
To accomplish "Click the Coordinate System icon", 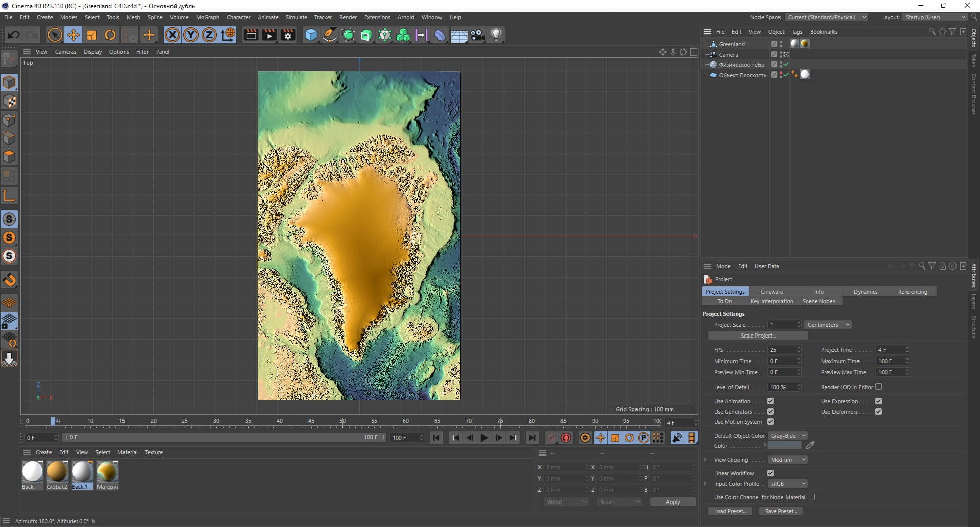I will pyautogui.click(x=228, y=35).
